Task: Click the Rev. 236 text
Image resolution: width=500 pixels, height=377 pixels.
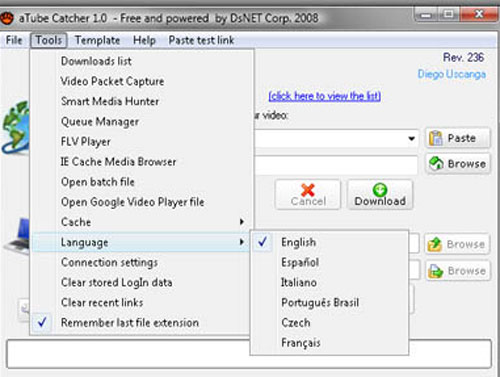Action: 463,57
